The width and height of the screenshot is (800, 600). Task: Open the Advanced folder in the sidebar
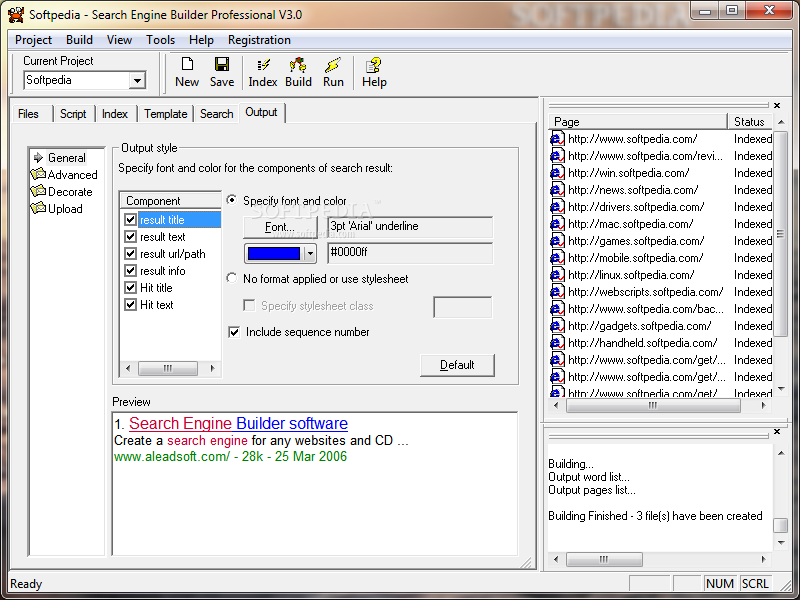tap(64, 175)
